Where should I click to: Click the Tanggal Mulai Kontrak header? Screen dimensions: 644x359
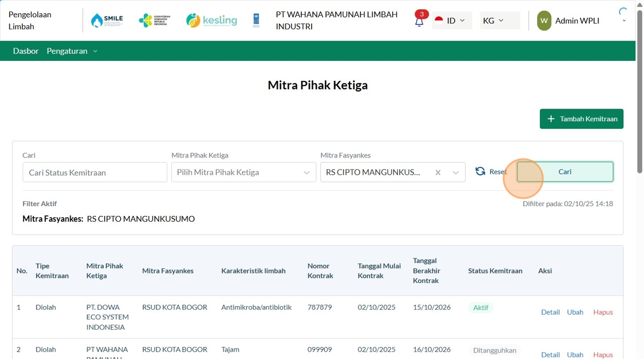click(379, 271)
